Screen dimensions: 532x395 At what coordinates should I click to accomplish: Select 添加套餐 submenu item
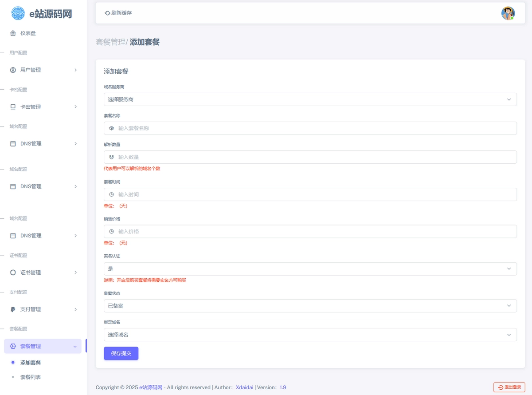31,363
